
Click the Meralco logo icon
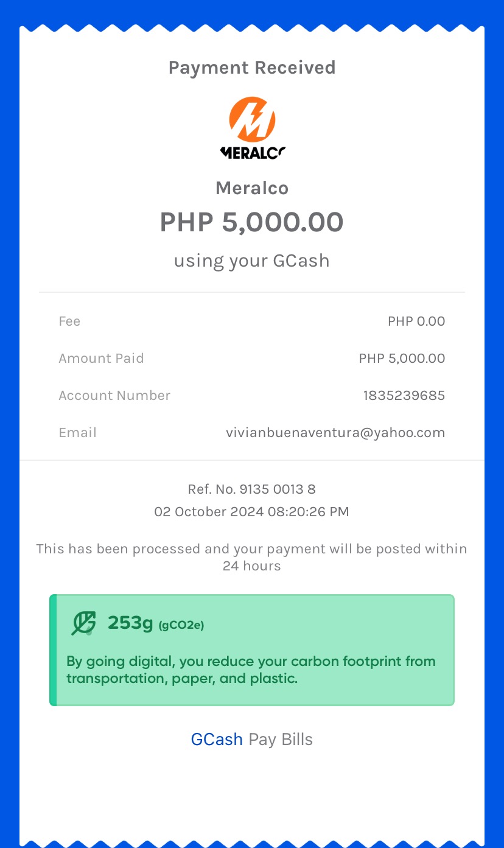252,128
